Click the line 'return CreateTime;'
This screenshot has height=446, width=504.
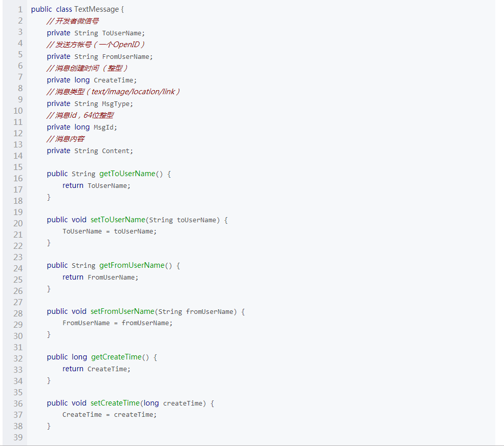96,369
